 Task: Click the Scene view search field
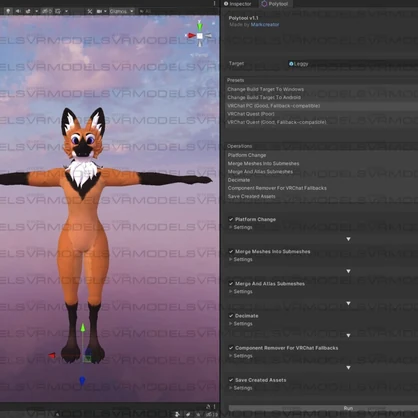(x=177, y=11)
